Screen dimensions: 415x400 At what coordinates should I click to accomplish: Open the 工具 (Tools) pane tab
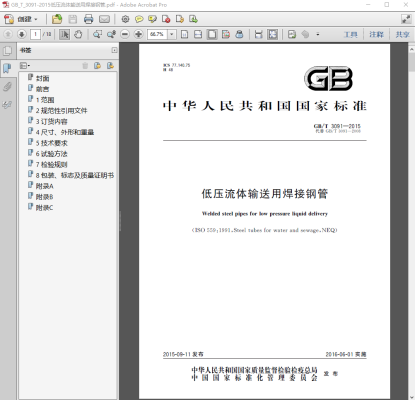click(x=350, y=34)
